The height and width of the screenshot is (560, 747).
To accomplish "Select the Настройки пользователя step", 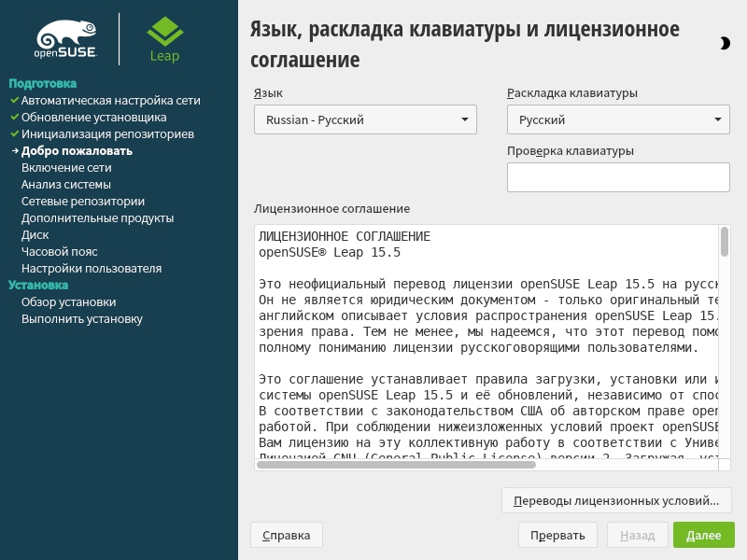I will [92, 269].
